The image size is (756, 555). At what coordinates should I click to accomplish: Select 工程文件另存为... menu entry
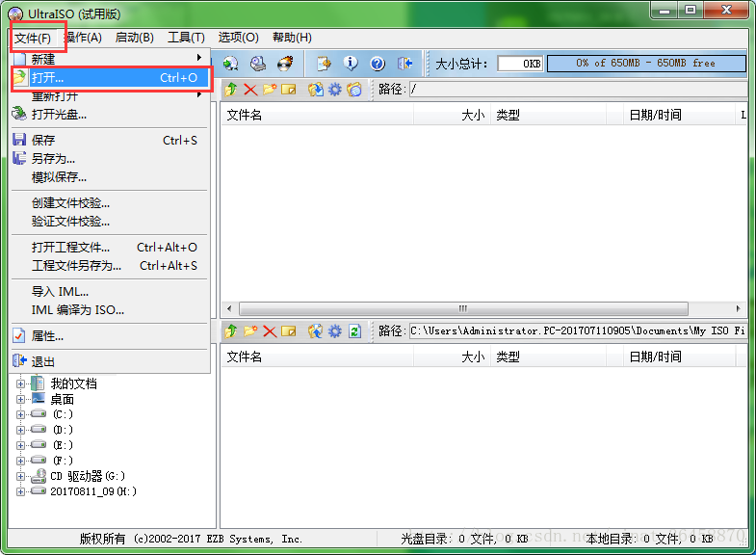(111, 266)
